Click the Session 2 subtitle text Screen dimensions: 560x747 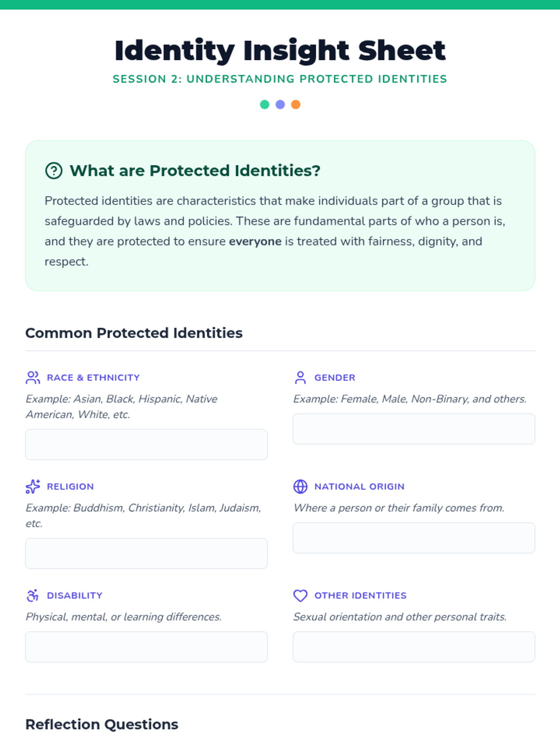coord(280,79)
